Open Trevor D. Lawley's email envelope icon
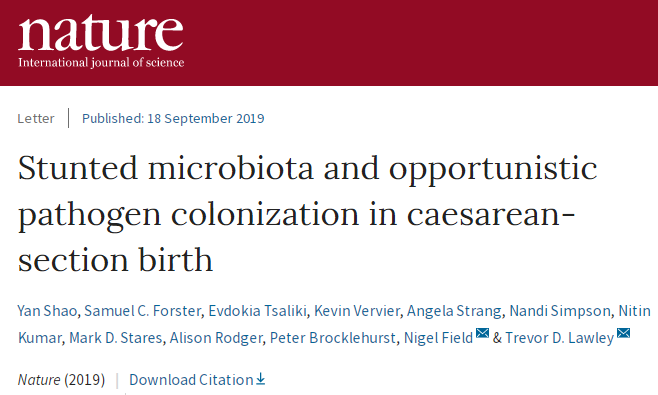This screenshot has width=658, height=395. pos(624,333)
